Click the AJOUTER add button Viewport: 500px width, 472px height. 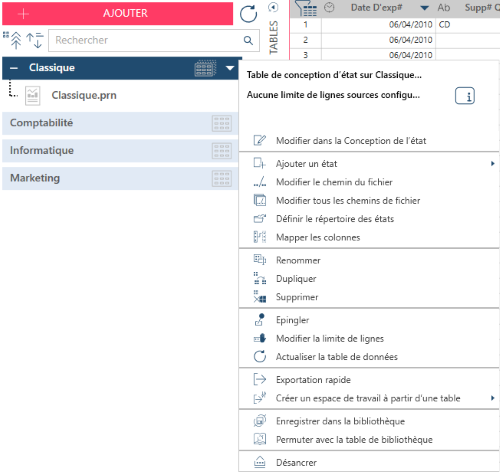coord(117,13)
